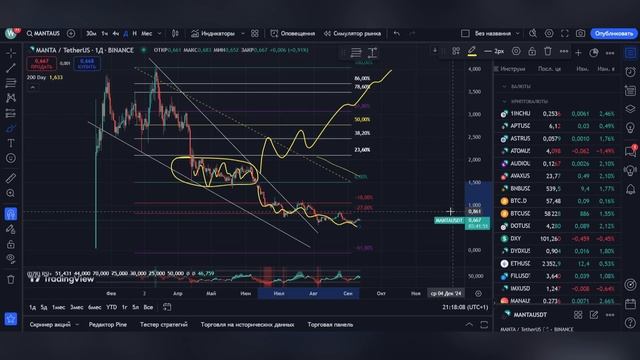640x360 pixels.
Task: Collapse the legend chevron under 200 Day
Action: coord(33,87)
